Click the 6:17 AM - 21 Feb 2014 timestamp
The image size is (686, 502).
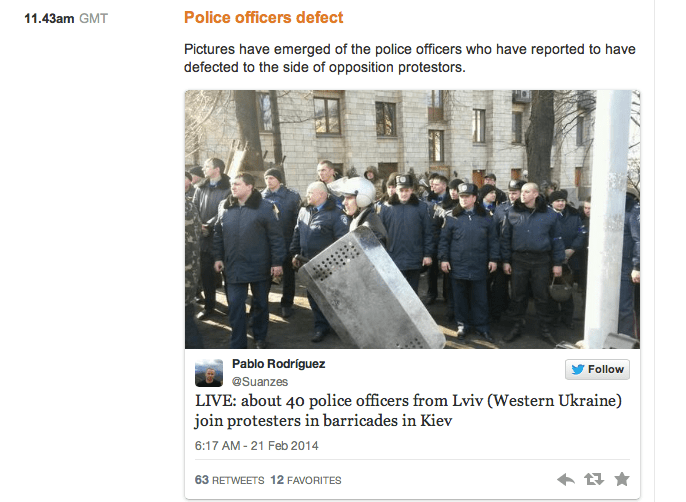tap(256, 446)
